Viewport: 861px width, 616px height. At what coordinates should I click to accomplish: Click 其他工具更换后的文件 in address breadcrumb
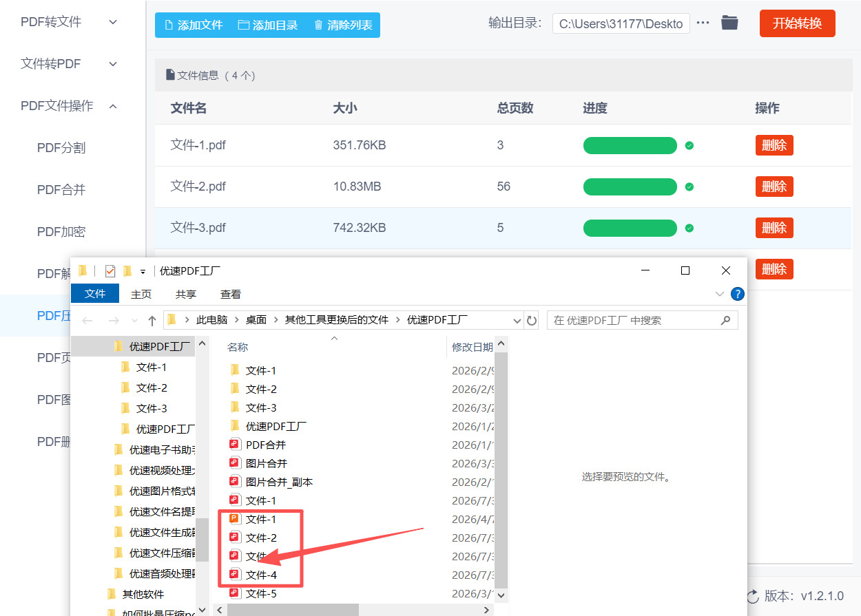pos(337,320)
